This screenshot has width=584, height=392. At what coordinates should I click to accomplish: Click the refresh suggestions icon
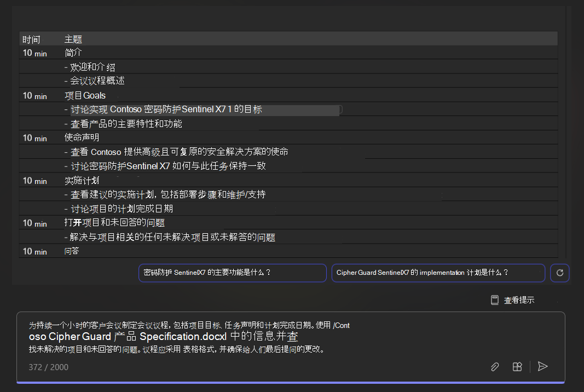(559, 273)
